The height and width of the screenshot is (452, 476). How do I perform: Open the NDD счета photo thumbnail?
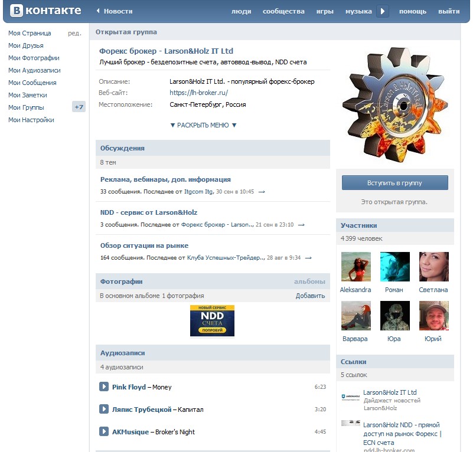coord(212,321)
